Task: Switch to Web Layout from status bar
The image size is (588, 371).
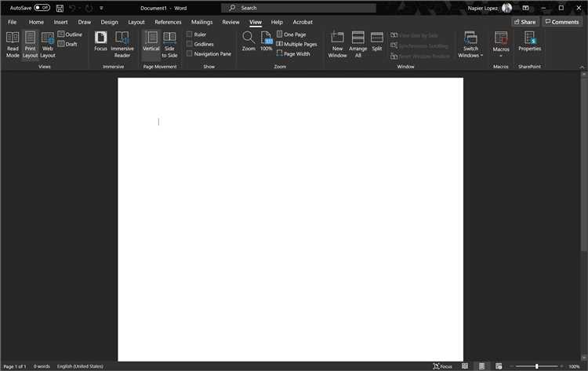Action: (499, 366)
